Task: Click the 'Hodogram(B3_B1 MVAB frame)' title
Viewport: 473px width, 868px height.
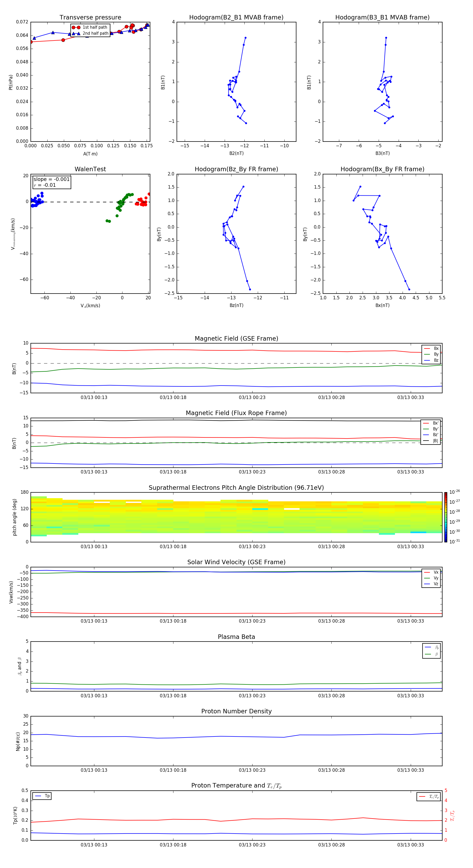Action: tap(382, 18)
